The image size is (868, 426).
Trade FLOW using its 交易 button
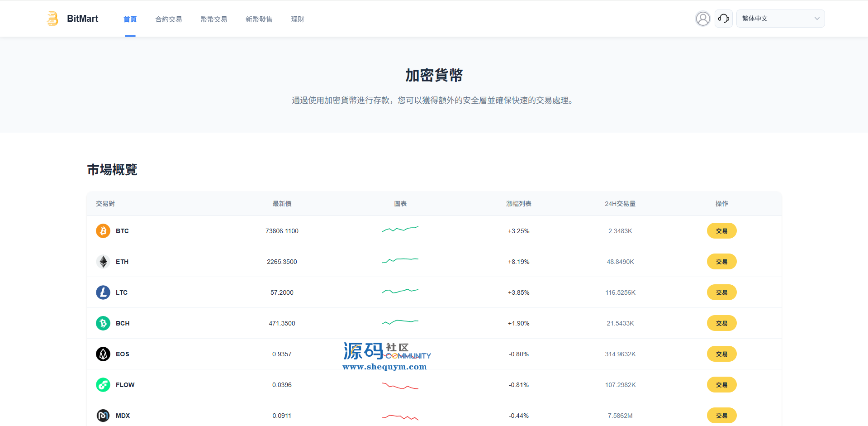[721, 385]
